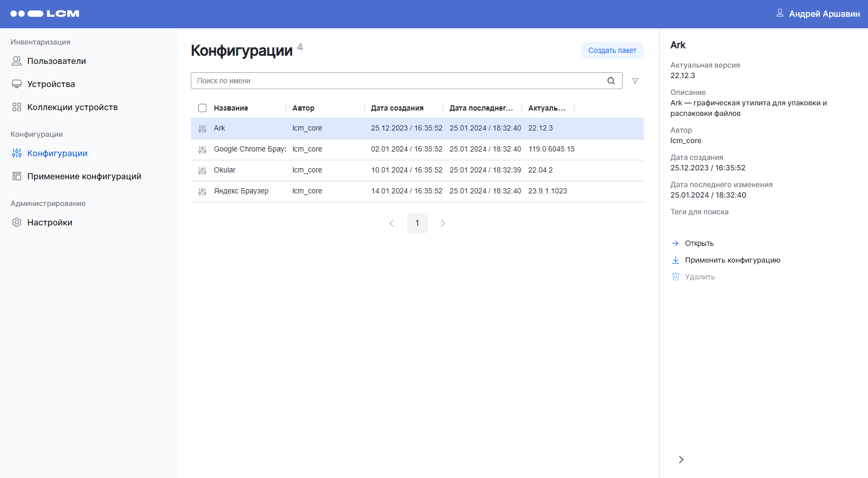Sort by the Дата создания column header

pos(397,108)
